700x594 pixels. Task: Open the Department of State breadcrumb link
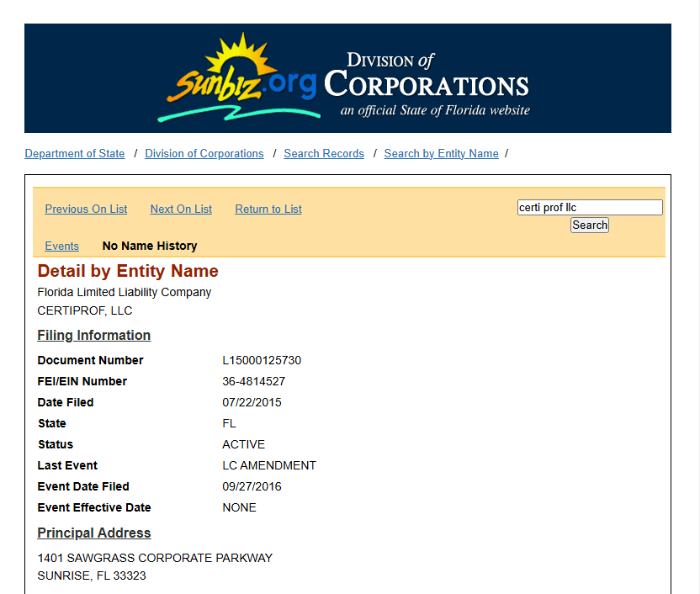[x=75, y=154]
